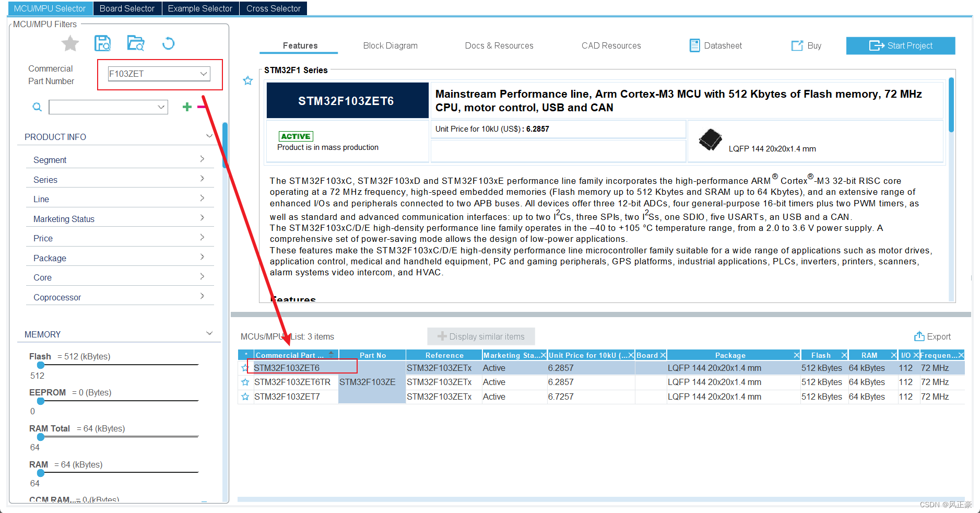Screen dimensions: 980x513
Task: Expand the Marketing Status filter
Action: 202,218
